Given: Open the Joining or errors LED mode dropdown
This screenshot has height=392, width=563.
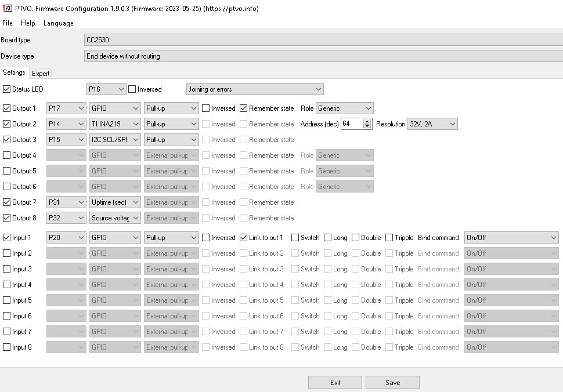Looking at the screenshot, I should tap(254, 89).
